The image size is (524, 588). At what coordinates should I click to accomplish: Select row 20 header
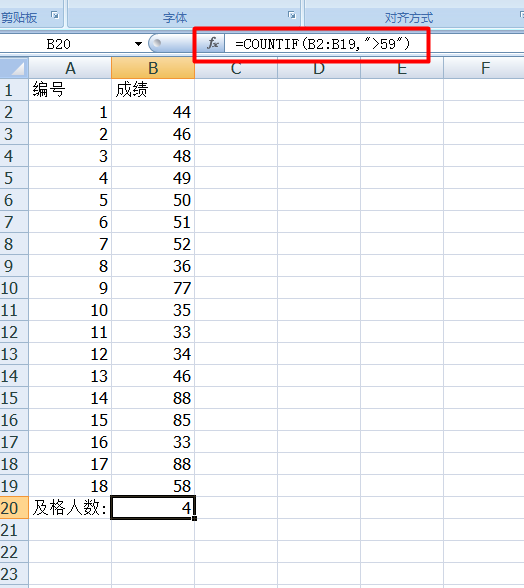coord(14,508)
